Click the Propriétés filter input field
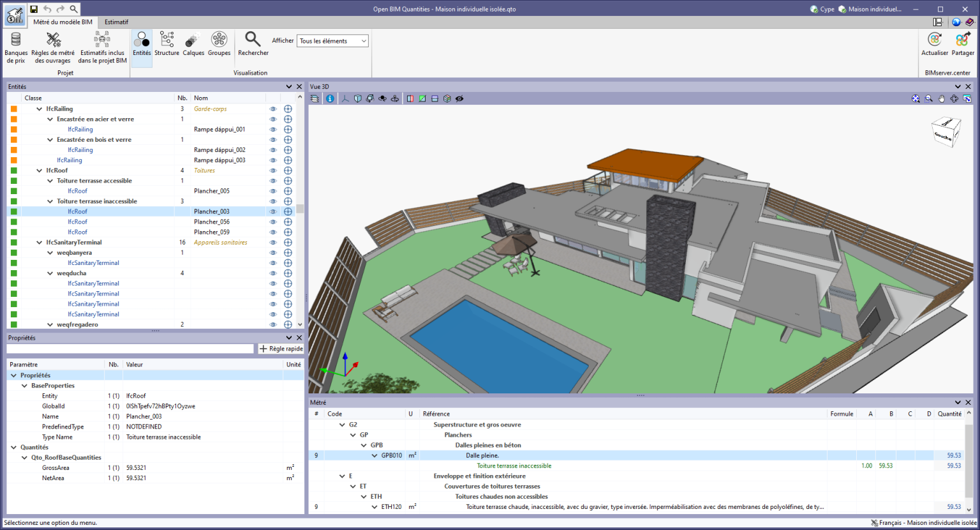 pyautogui.click(x=130, y=349)
